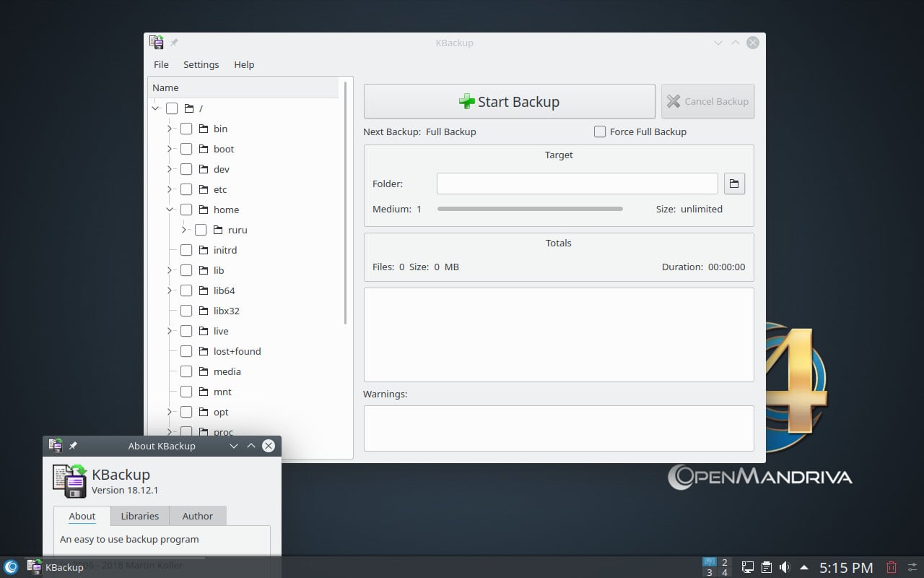Click the KBackup floppy disk icon in titlebar
Viewport: 924px width, 578px height.
click(157, 42)
